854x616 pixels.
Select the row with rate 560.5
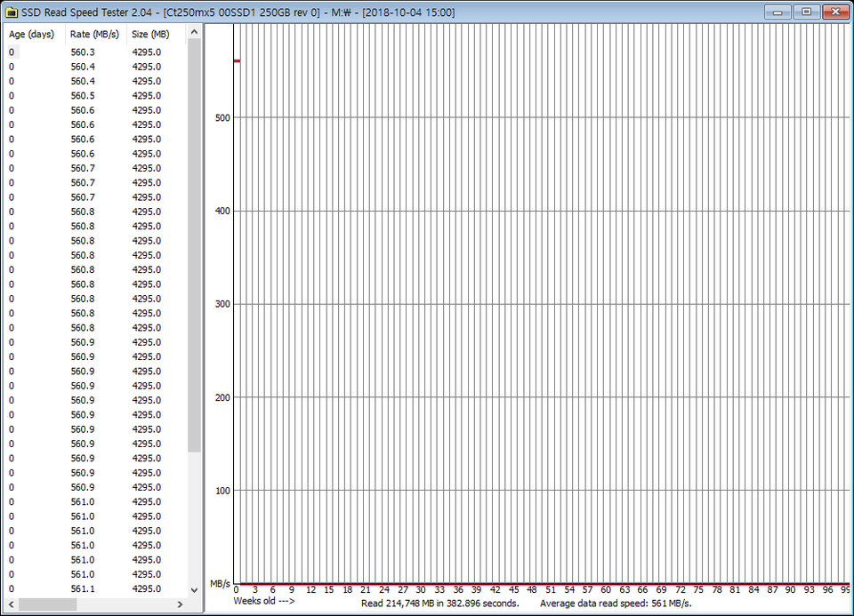(95, 96)
